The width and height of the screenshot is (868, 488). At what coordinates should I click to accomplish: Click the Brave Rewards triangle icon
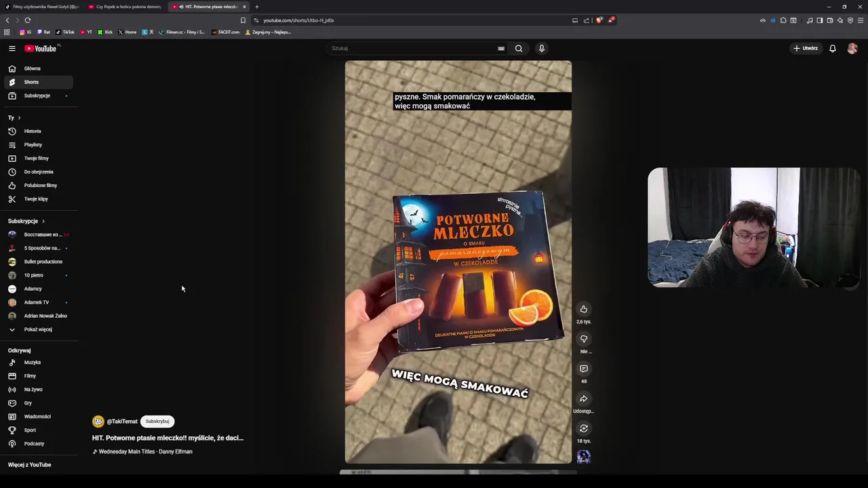pyautogui.click(x=611, y=20)
